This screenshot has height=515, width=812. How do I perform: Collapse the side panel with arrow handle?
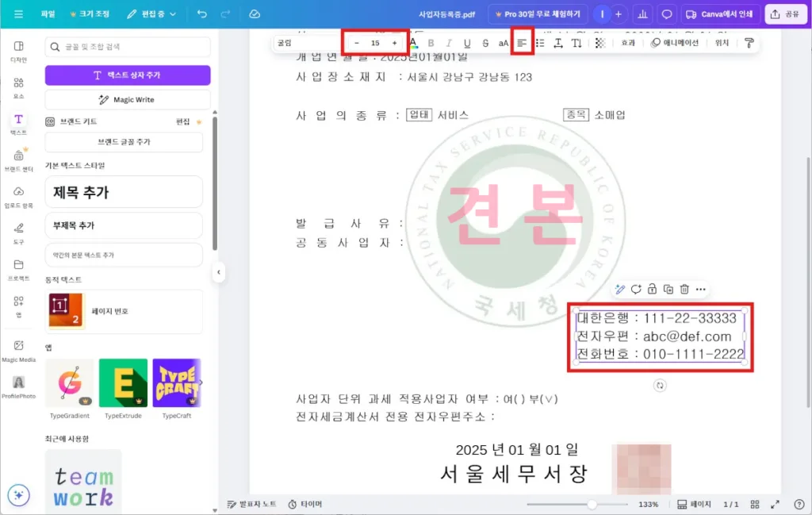pyautogui.click(x=219, y=272)
